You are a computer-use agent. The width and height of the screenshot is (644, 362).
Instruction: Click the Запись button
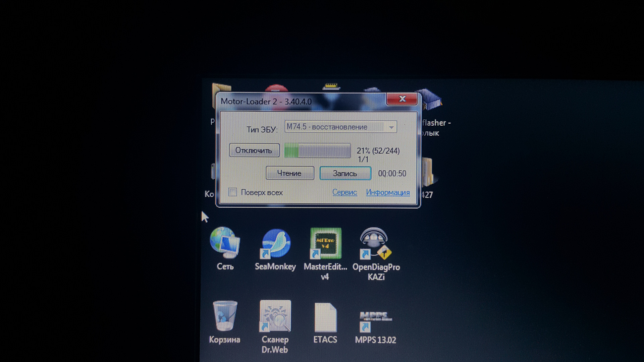pyautogui.click(x=345, y=173)
